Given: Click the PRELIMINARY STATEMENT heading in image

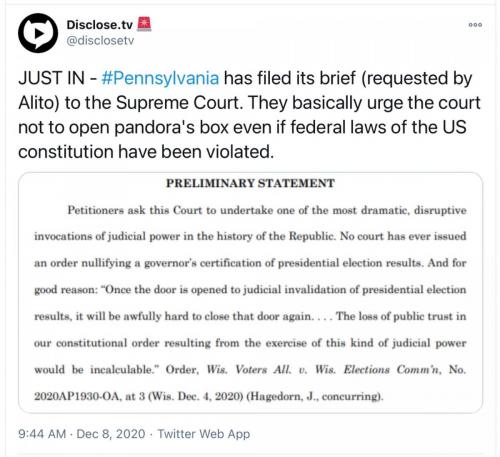Looking at the screenshot, I should click(x=250, y=183).
